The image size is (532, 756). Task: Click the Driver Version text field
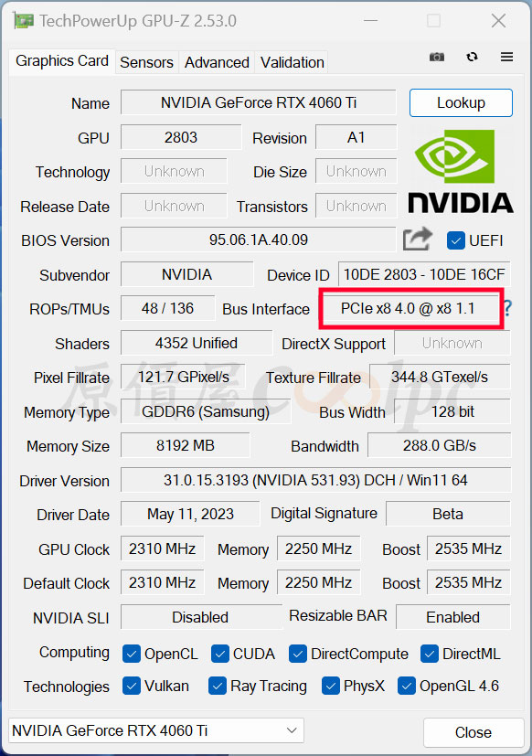[315, 480]
